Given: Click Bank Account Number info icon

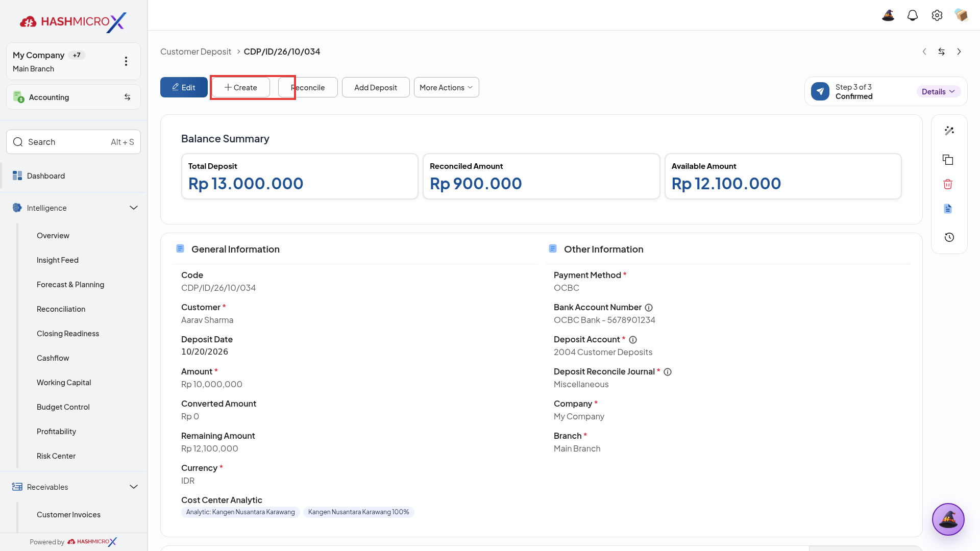Looking at the screenshot, I should [649, 308].
